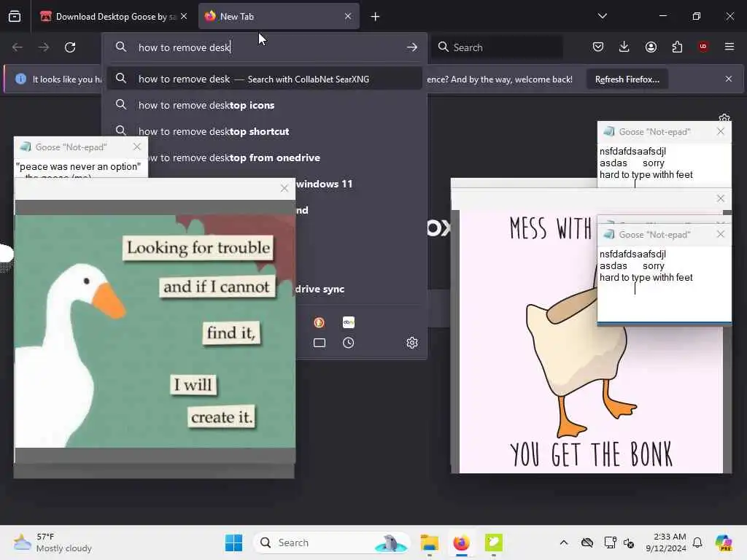The image size is (747, 560).
Task: Open clock and date 2:33 AM
Action: [x=666, y=542]
